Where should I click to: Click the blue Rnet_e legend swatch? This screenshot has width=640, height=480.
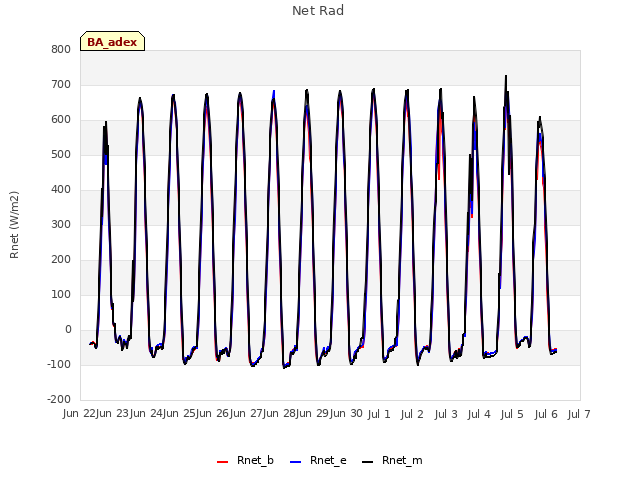(x=295, y=462)
